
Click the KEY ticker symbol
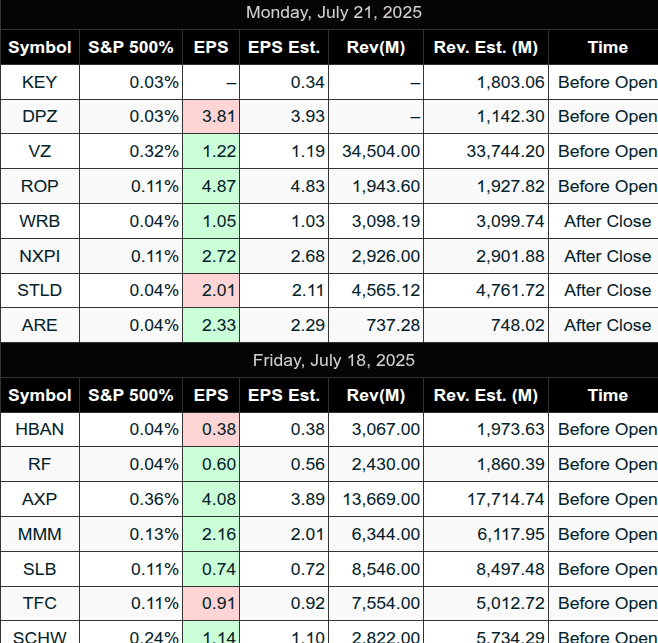[x=39, y=82]
